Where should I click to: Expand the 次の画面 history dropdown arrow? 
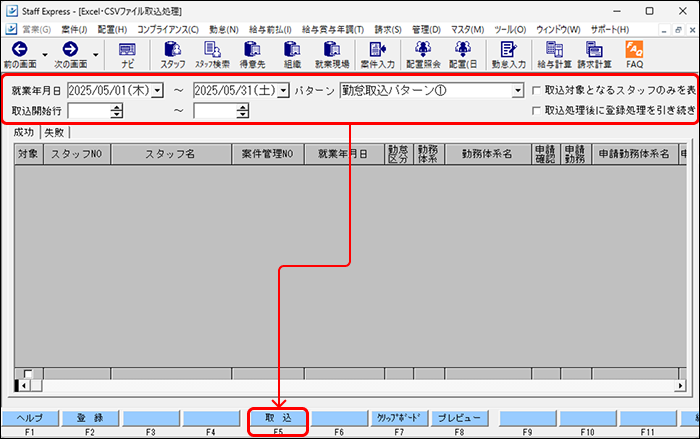tap(96, 55)
